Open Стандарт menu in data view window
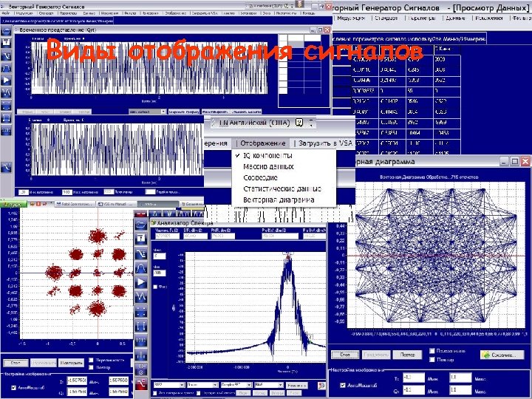532x399 pixels. click(386, 18)
